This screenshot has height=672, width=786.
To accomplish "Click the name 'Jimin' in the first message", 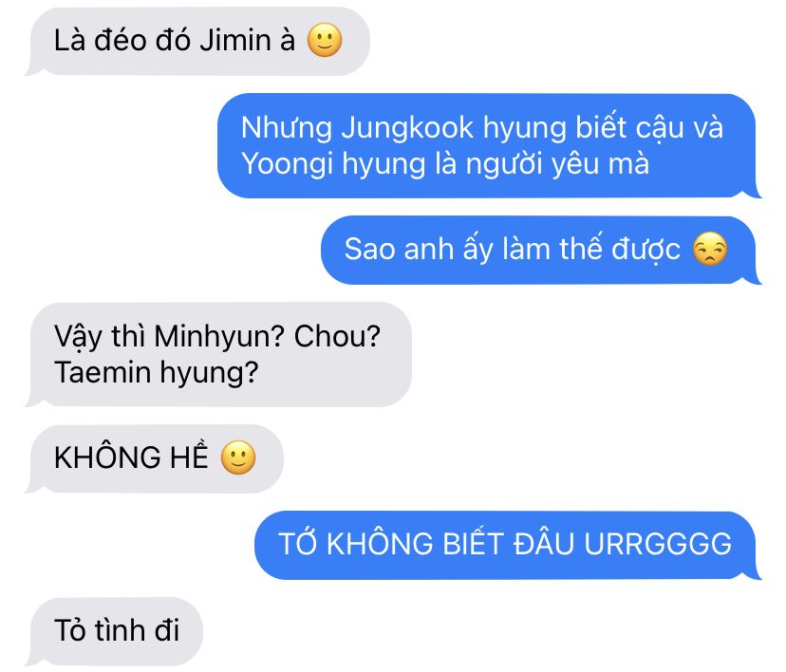I will pyautogui.click(x=235, y=40).
